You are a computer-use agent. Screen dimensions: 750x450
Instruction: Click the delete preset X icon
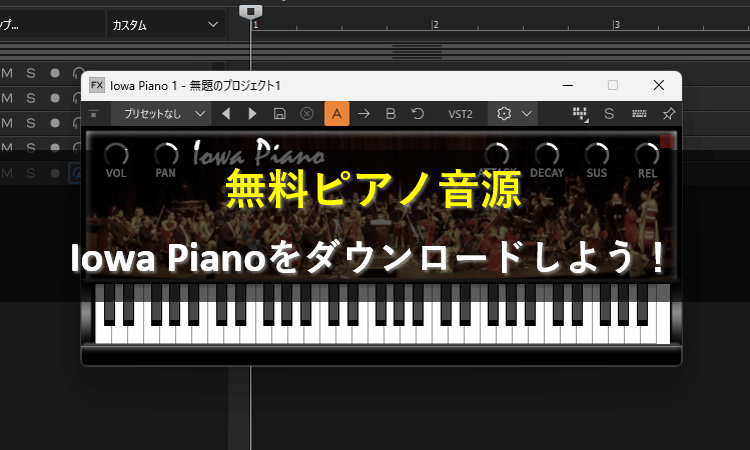click(307, 114)
